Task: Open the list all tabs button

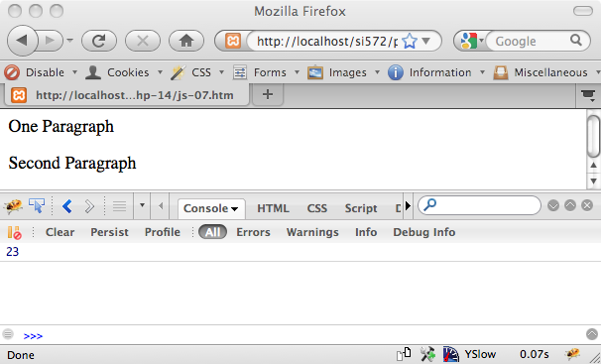Action: click(588, 95)
